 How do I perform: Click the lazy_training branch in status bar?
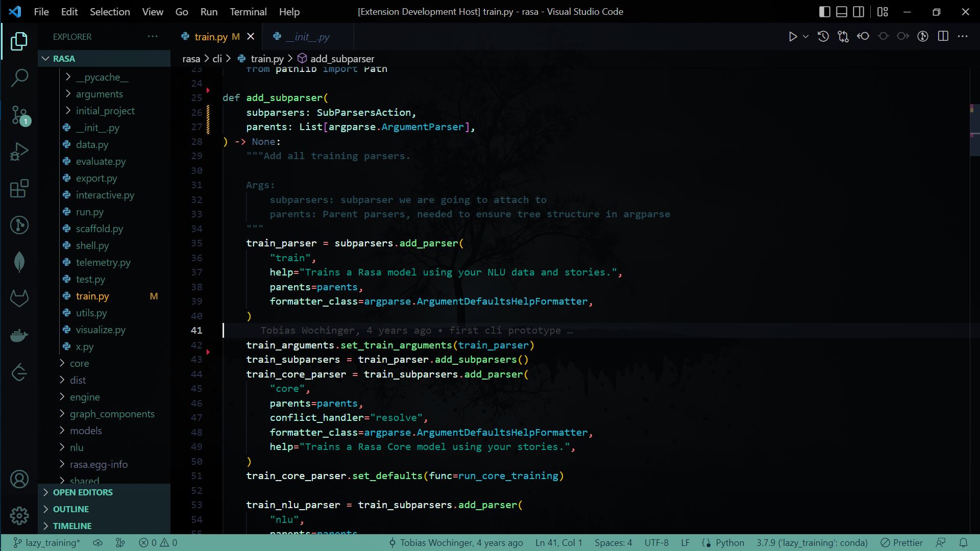coord(47,543)
